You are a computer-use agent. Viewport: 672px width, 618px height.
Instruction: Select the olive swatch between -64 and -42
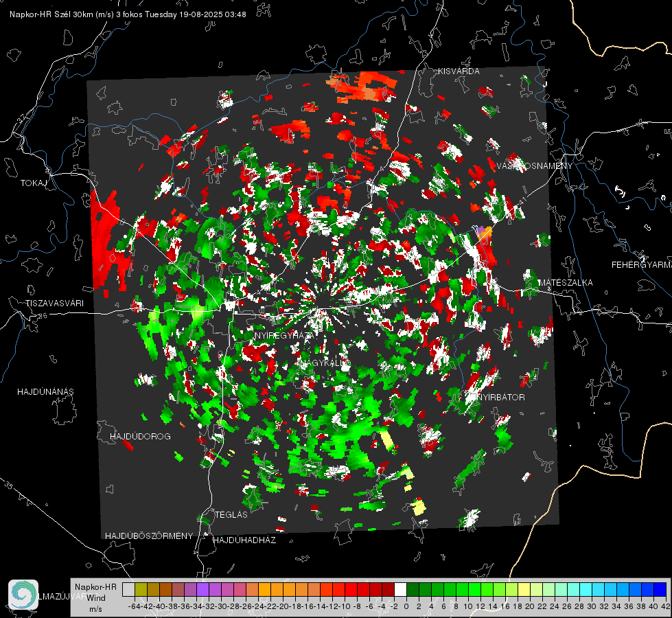point(141,589)
